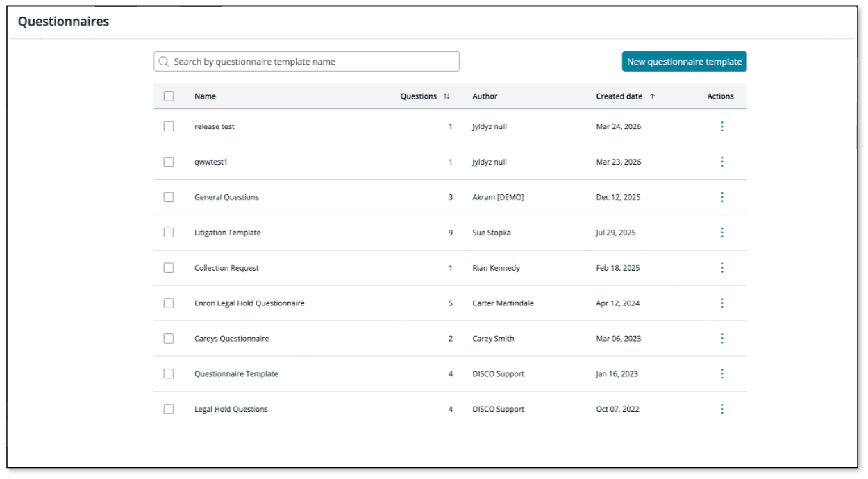Click date Apr 12, 2024
Screen dimensions: 868x479
point(618,303)
